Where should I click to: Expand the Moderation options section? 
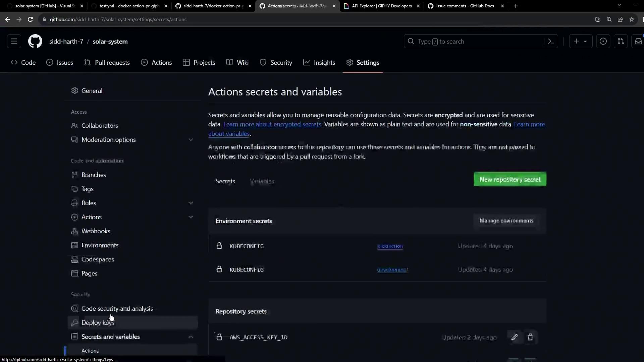(191, 140)
